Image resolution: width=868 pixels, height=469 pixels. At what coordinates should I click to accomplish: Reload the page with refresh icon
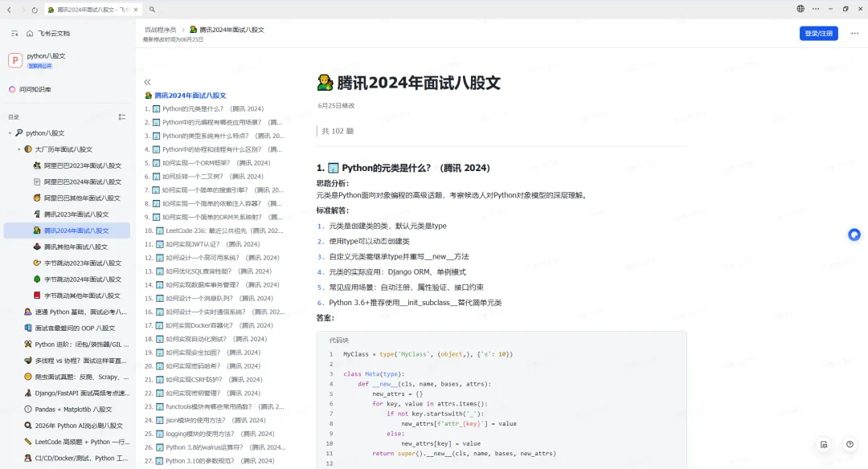pyautogui.click(x=35, y=10)
